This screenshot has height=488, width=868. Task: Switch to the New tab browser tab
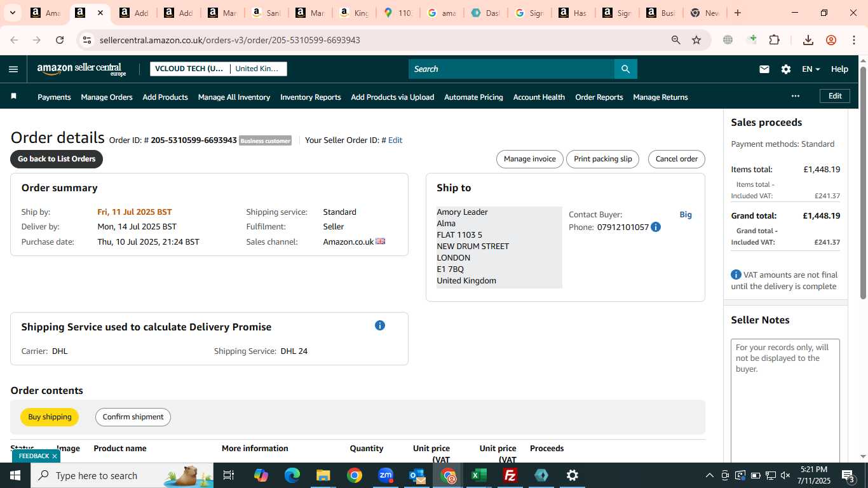(x=703, y=13)
